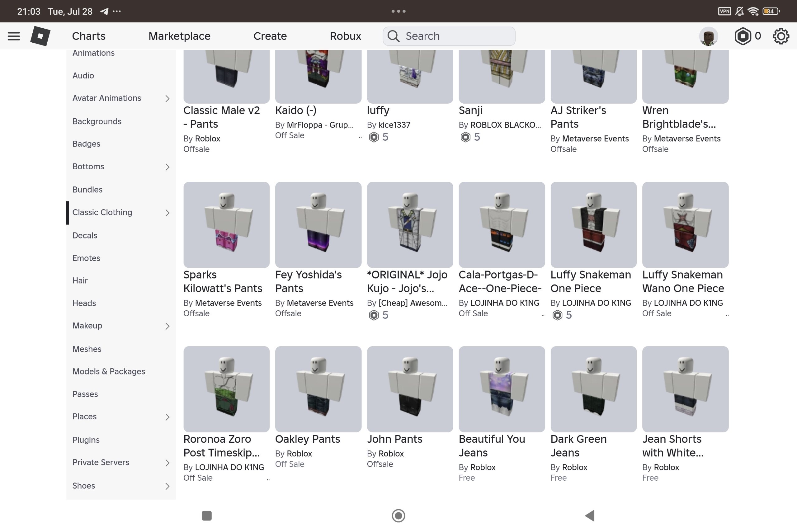Open the settings gear icon

click(781, 36)
